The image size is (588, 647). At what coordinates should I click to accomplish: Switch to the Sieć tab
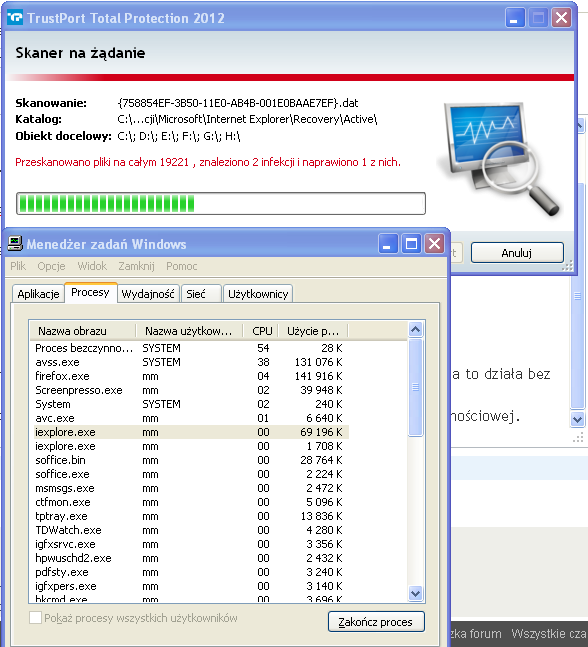click(x=201, y=294)
